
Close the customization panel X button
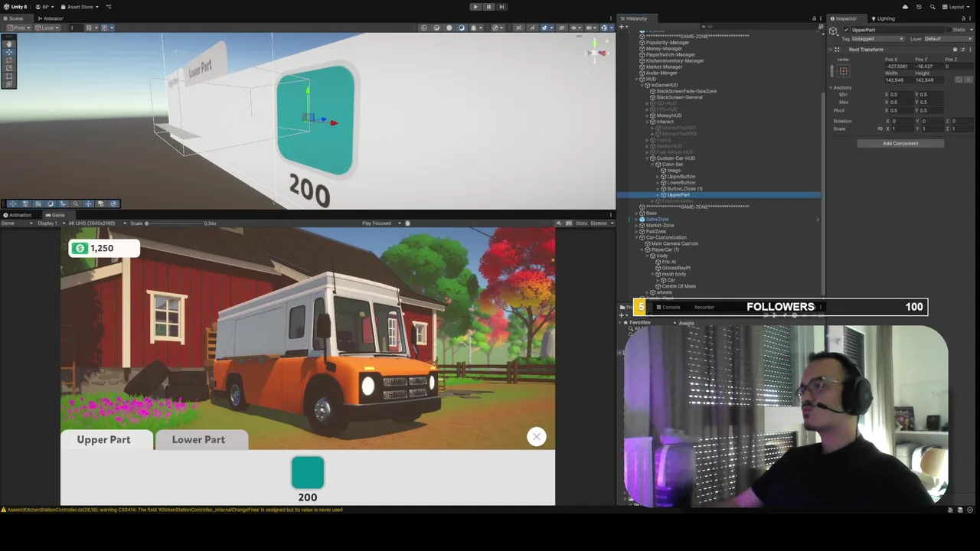[536, 436]
